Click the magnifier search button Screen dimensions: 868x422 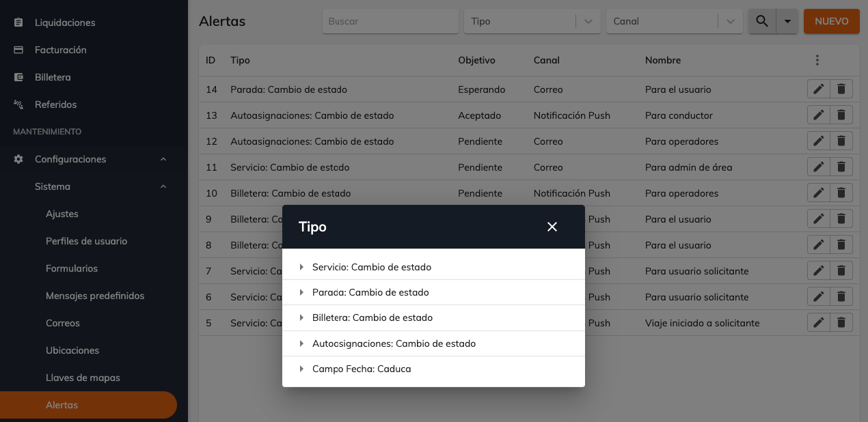(762, 21)
